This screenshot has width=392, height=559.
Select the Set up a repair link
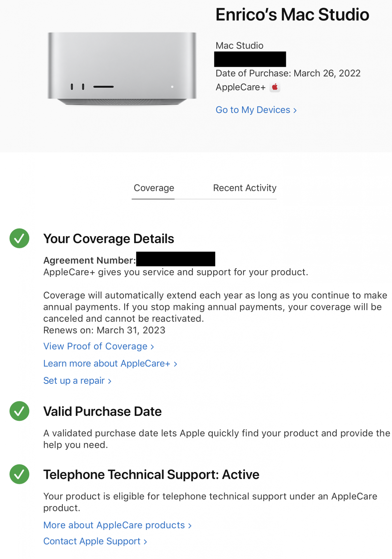click(77, 381)
